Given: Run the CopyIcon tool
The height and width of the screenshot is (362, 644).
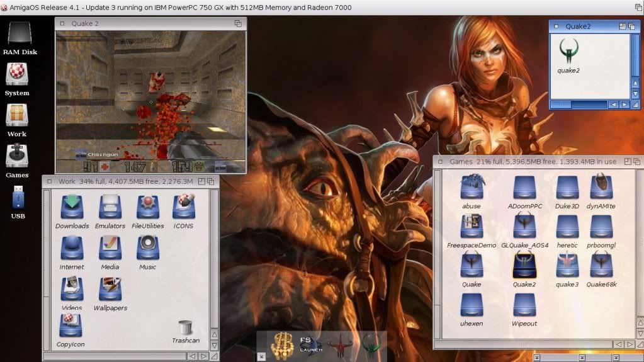Looking at the screenshot, I should tap(71, 326).
